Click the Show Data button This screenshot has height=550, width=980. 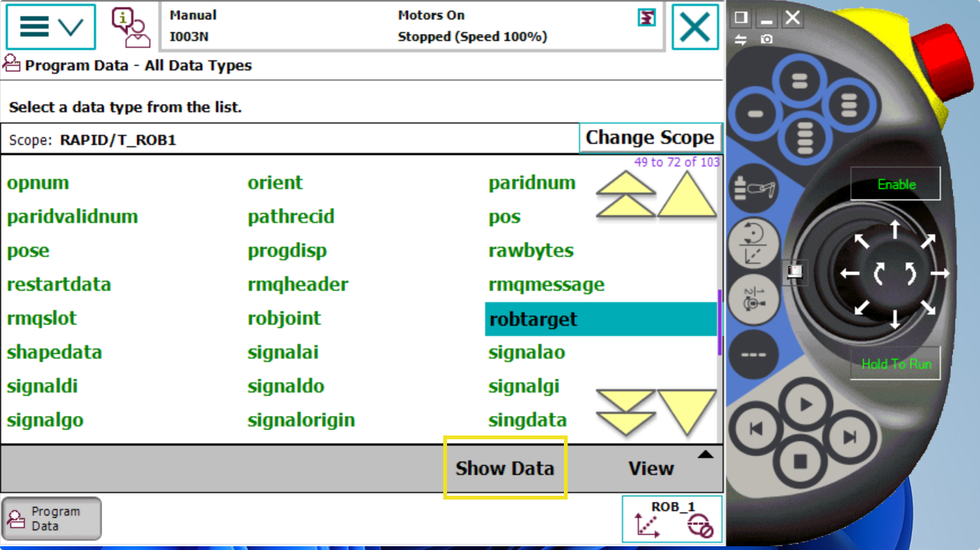[x=504, y=468]
